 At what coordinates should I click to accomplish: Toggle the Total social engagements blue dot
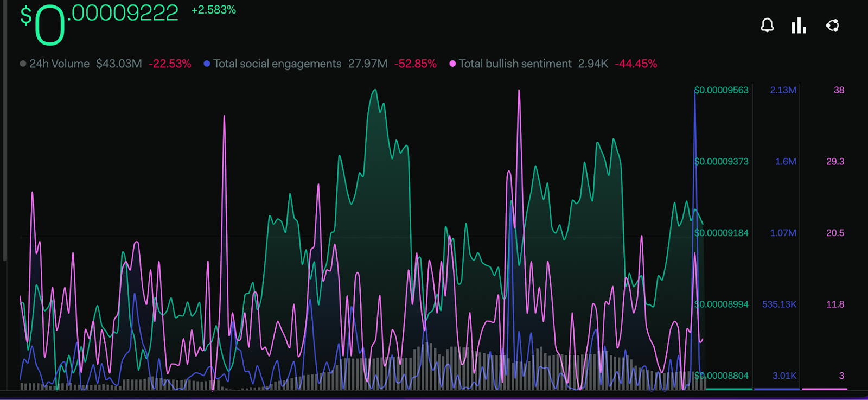(207, 64)
